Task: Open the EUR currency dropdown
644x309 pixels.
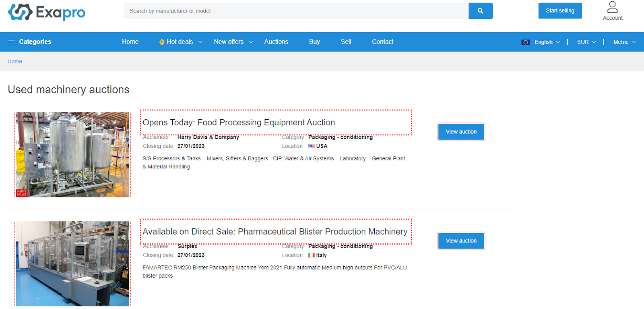Action: point(586,42)
